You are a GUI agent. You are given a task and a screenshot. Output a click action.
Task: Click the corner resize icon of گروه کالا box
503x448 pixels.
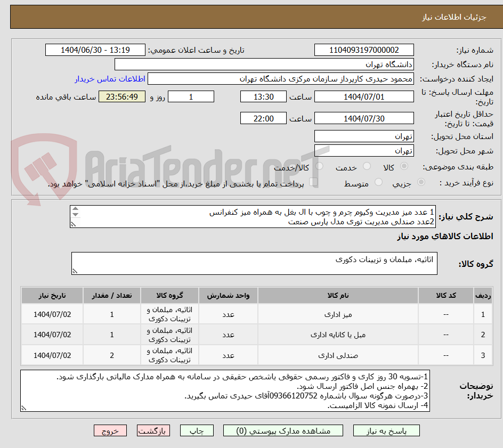point(75,271)
